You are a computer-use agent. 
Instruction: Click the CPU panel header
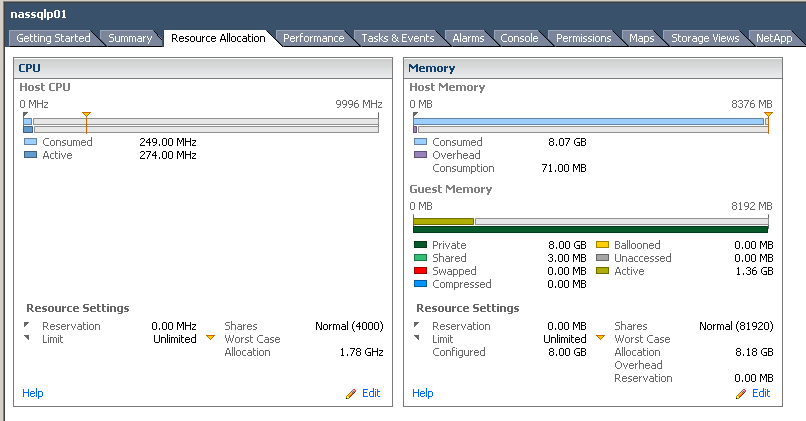point(203,68)
